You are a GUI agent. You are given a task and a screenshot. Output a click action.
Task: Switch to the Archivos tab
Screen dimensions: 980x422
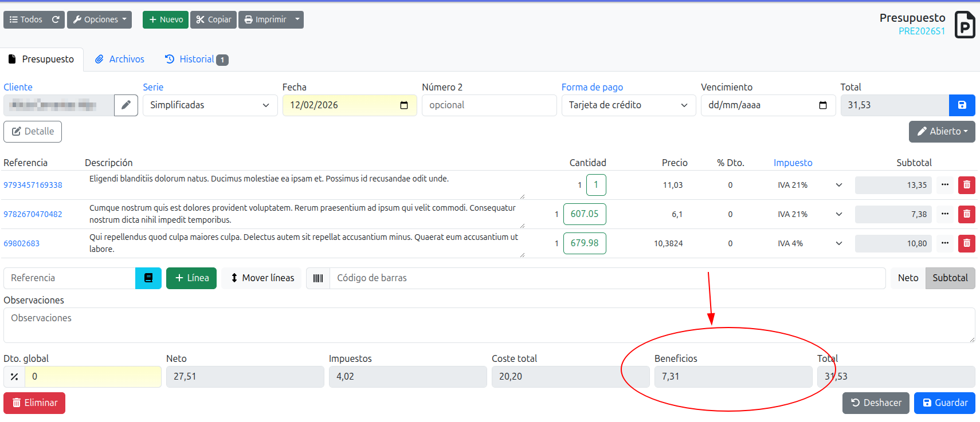click(120, 60)
